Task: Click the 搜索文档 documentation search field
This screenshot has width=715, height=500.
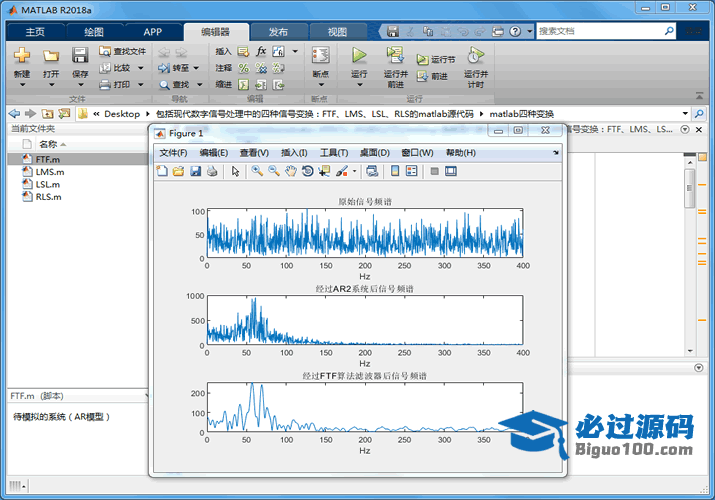Action: (600, 31)
